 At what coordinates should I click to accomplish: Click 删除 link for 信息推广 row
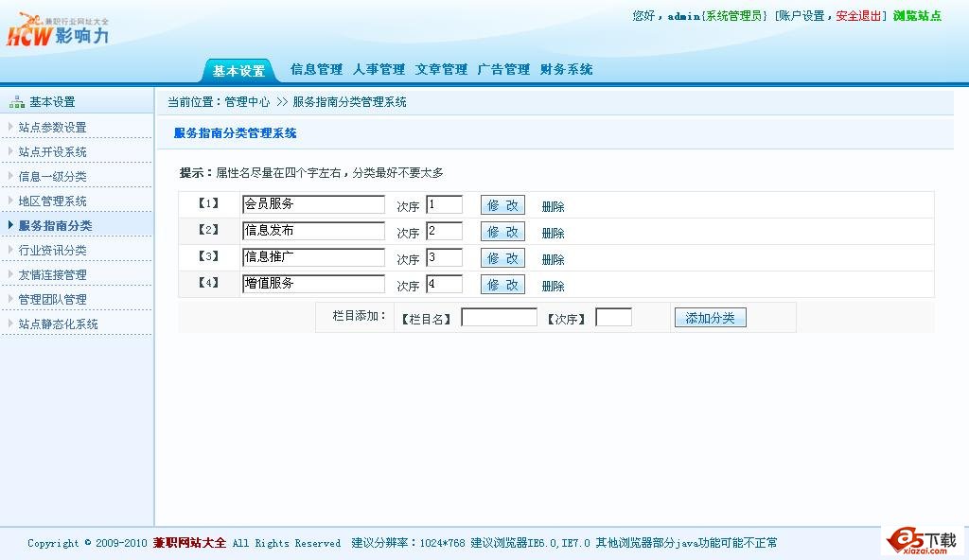coord(553,259)
